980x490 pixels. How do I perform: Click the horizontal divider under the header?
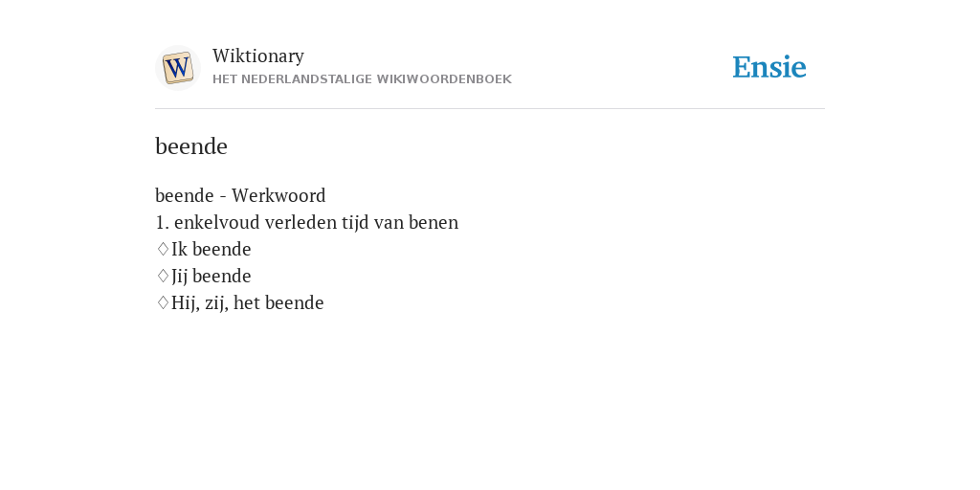[490, 109]
